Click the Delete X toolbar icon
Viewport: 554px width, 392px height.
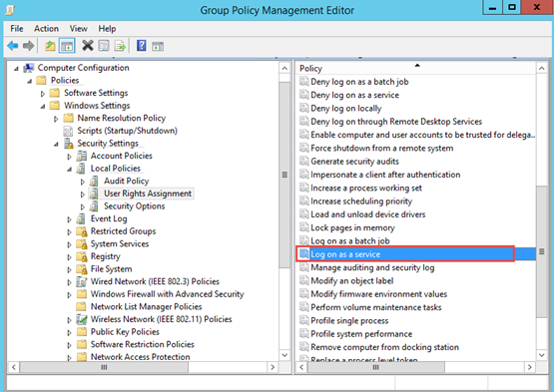[87, 46]
